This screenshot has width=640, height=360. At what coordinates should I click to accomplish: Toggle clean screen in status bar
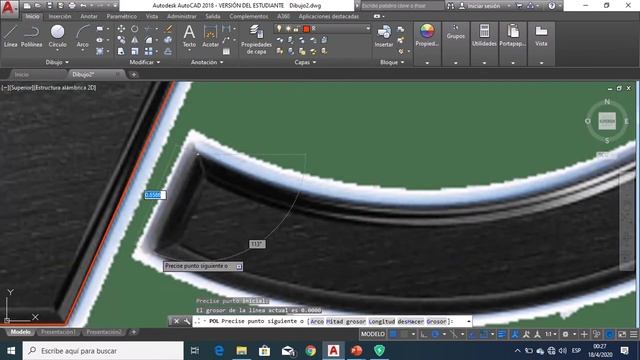point(622,334)
